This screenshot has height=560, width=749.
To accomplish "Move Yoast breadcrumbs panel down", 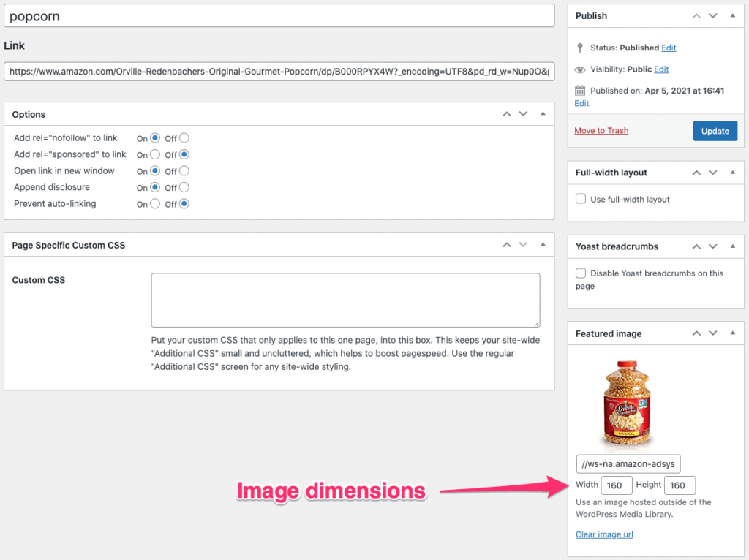I will [712, 246].
